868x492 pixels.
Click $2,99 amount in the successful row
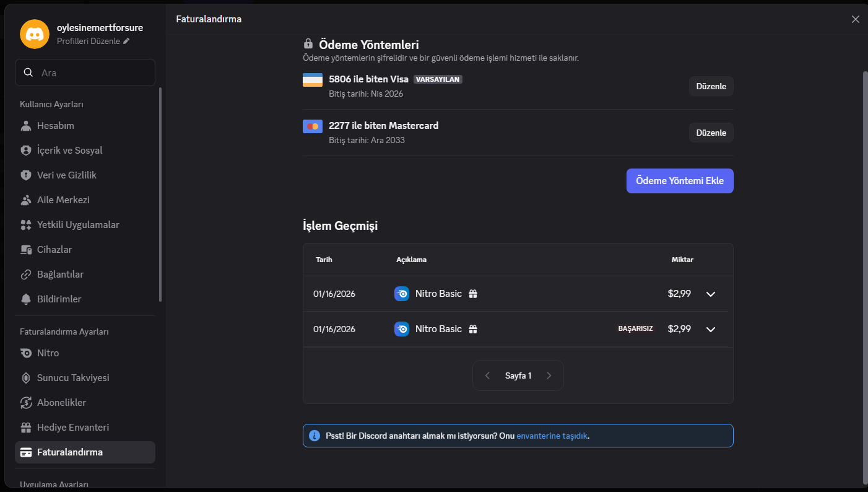(x=679, y=294)
